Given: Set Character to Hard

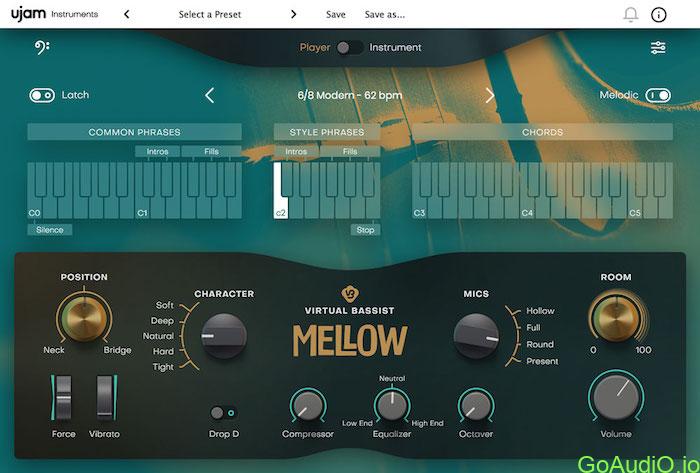Looking at the screenshot, I should (x=163, y=352).
